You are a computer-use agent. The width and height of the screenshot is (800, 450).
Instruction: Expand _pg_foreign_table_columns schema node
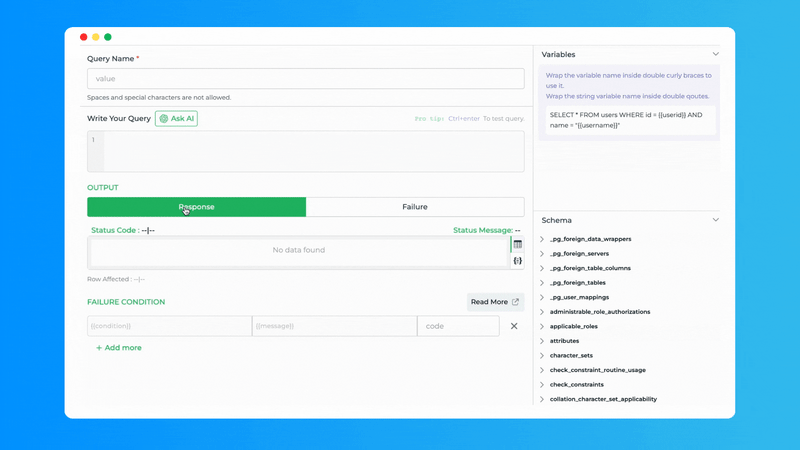click(x=542, y=268)
